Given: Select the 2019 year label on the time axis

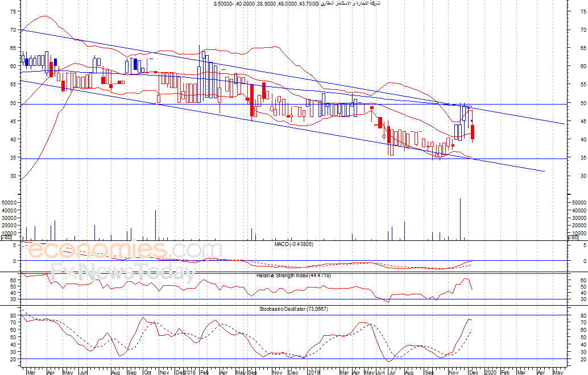Looking at the screenshot, I should tap(313, 372).
